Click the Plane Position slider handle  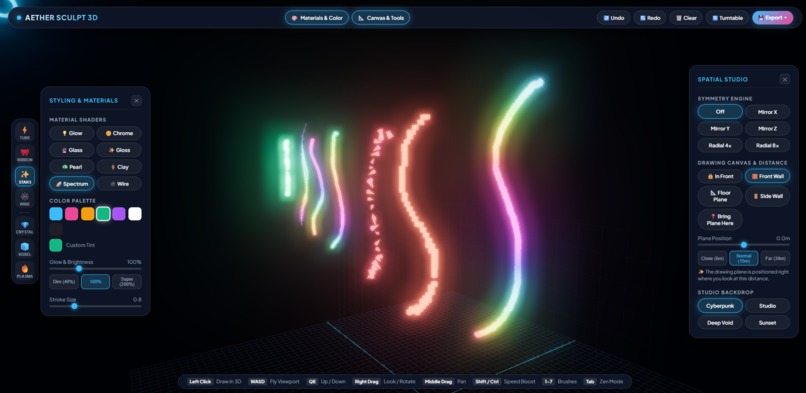pyautogui.click(x=744, y=245)
